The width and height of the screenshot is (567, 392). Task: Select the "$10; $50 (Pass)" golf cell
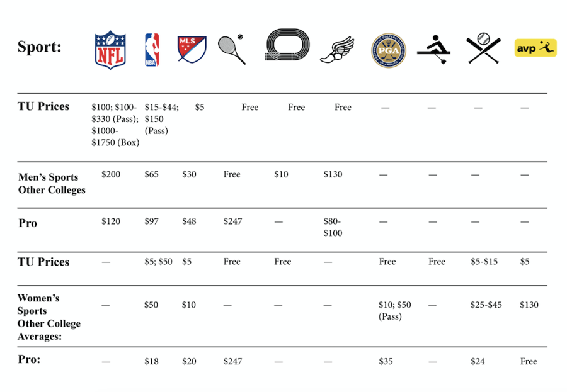pos(394,310)
